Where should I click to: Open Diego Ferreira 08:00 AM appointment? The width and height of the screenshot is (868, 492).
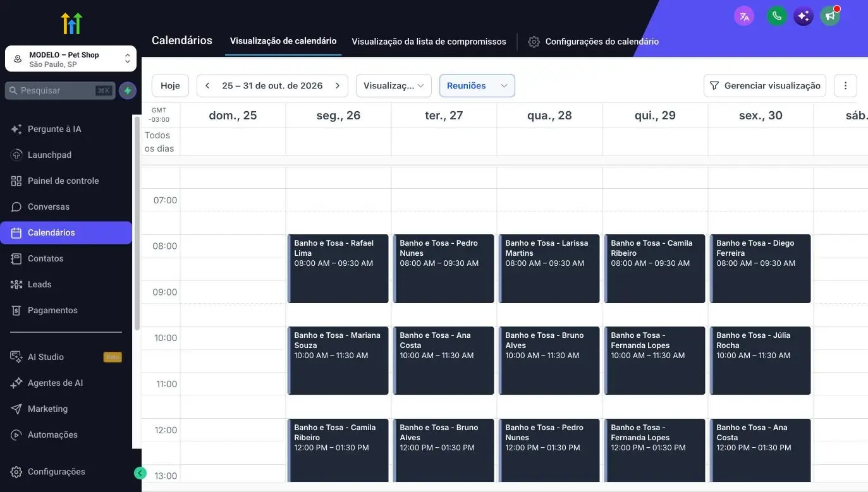(761, 268)
